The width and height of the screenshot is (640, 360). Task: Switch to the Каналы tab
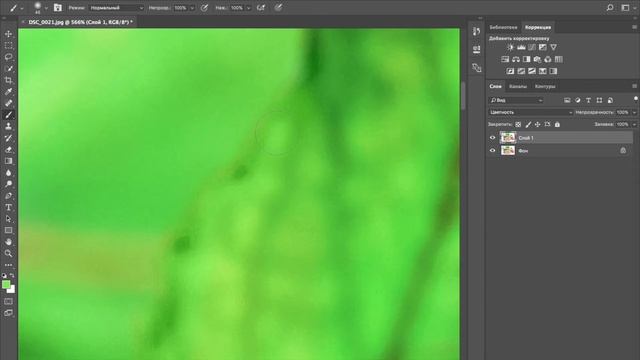(x=518, y=86)
